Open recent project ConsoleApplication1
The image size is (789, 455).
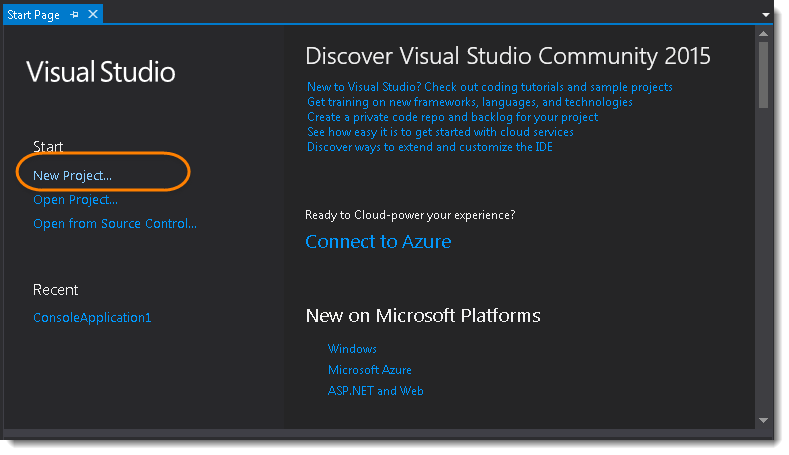[x=92, y=317]
